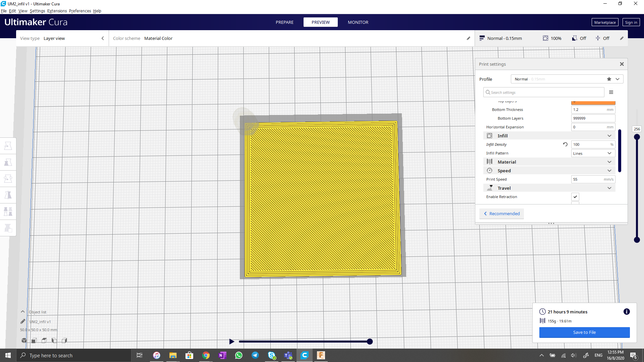Switch to the MONITOR stage

click(x=358, y=22)
